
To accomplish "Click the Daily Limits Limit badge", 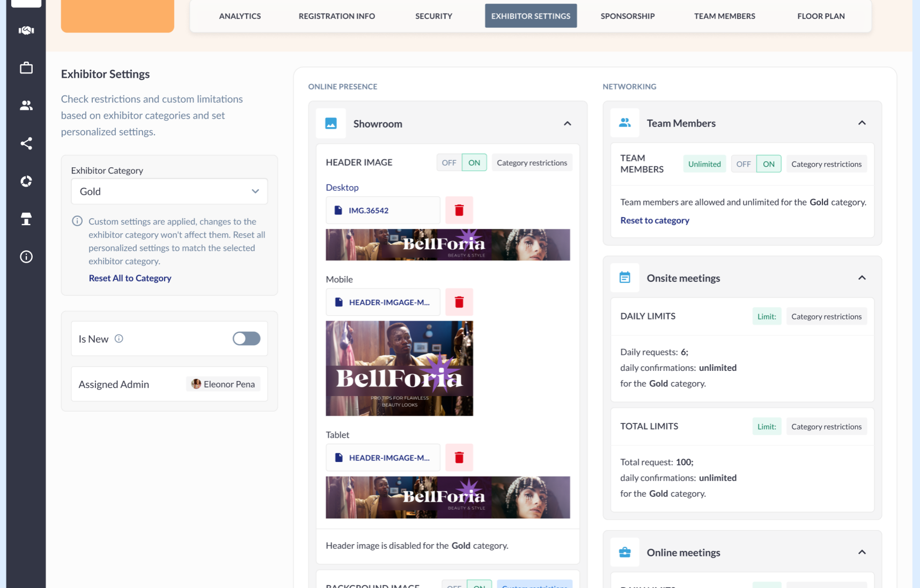I will [x=767, y=316].
